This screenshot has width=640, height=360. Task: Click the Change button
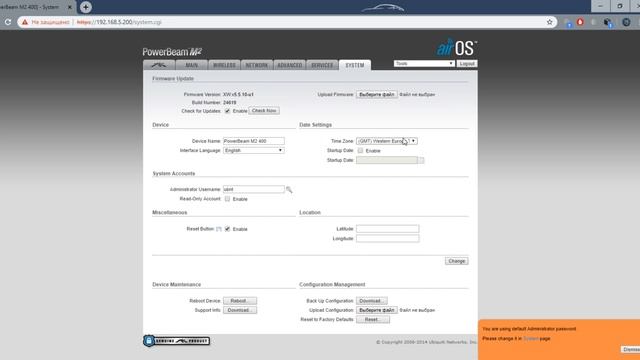456,261
